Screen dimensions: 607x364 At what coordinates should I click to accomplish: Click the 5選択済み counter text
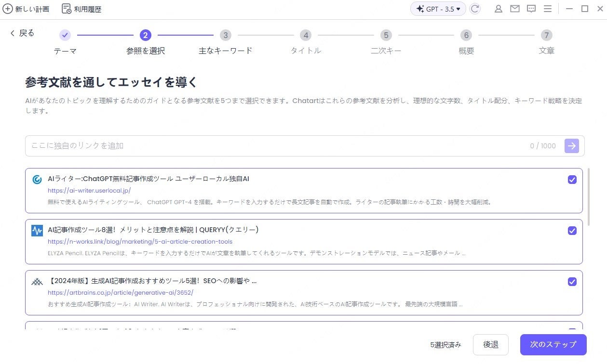click(445, 345)
